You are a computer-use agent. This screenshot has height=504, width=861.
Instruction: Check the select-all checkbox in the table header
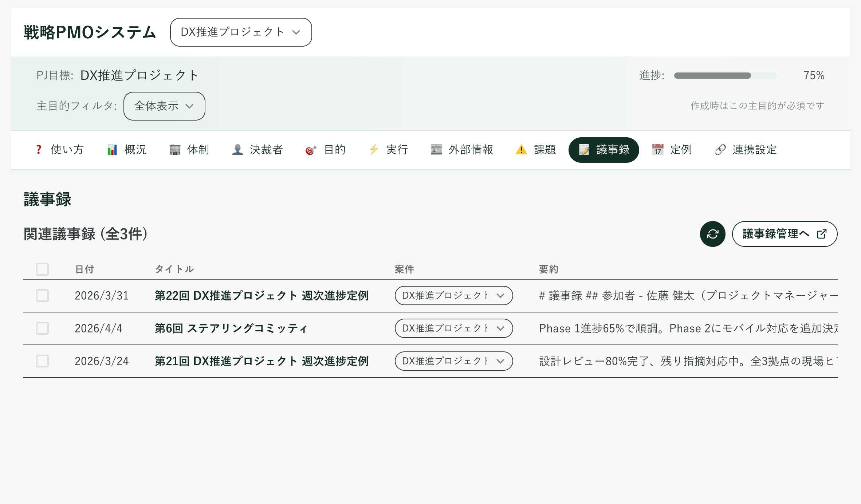pos(42,269)
